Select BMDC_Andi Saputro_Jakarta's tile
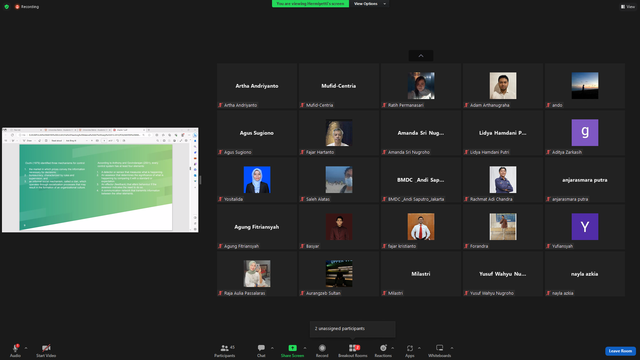Screen dimensions: 640x360 [421, 180]
